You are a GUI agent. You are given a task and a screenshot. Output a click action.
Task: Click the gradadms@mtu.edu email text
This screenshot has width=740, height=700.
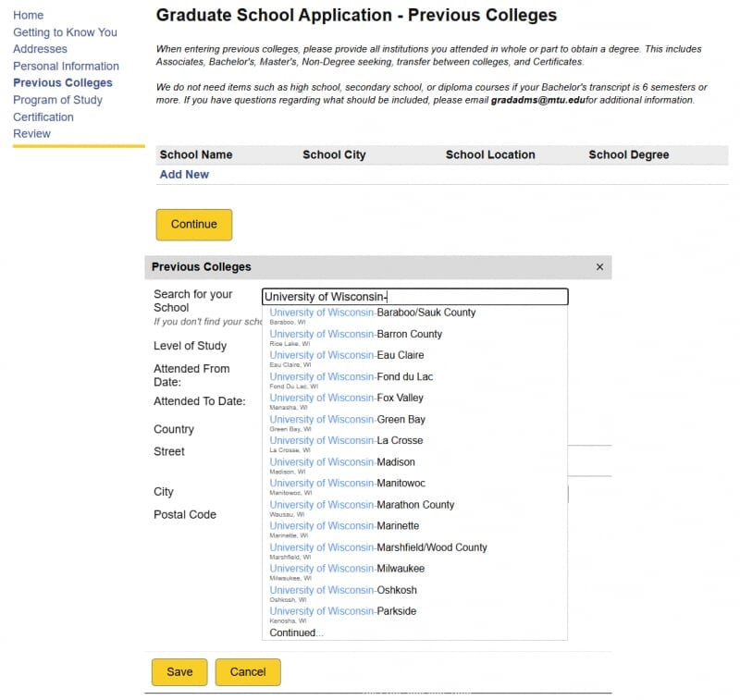click(x=538, y=100)
